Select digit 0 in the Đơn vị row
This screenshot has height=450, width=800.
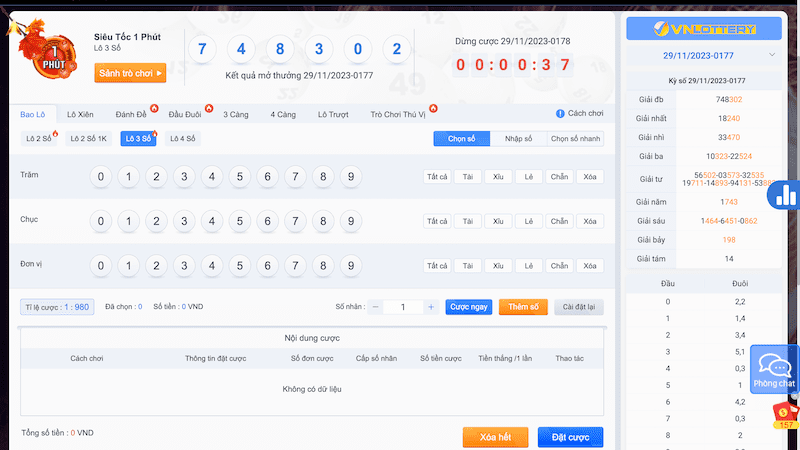point(99,266)
